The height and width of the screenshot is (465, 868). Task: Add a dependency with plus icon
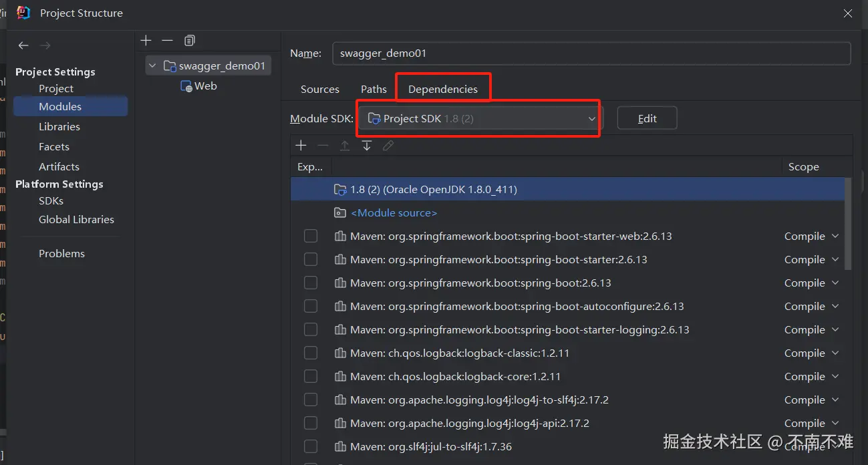point(301,146)
